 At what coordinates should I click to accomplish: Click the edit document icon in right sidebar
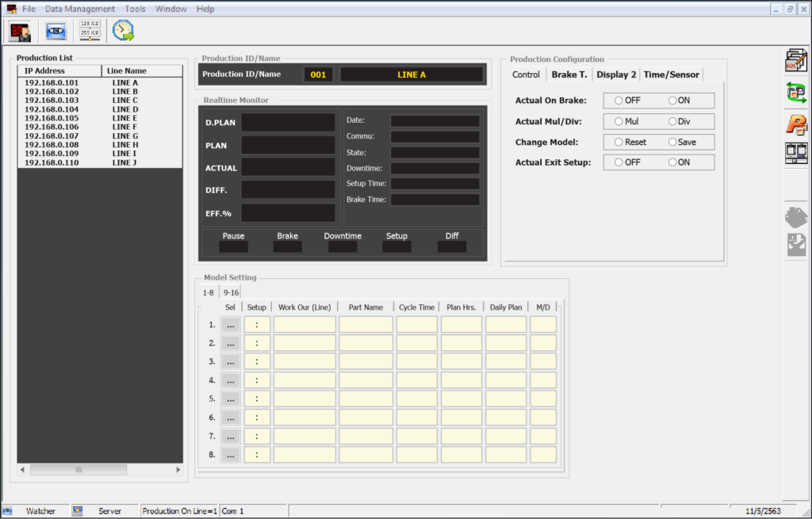(795, 60)
